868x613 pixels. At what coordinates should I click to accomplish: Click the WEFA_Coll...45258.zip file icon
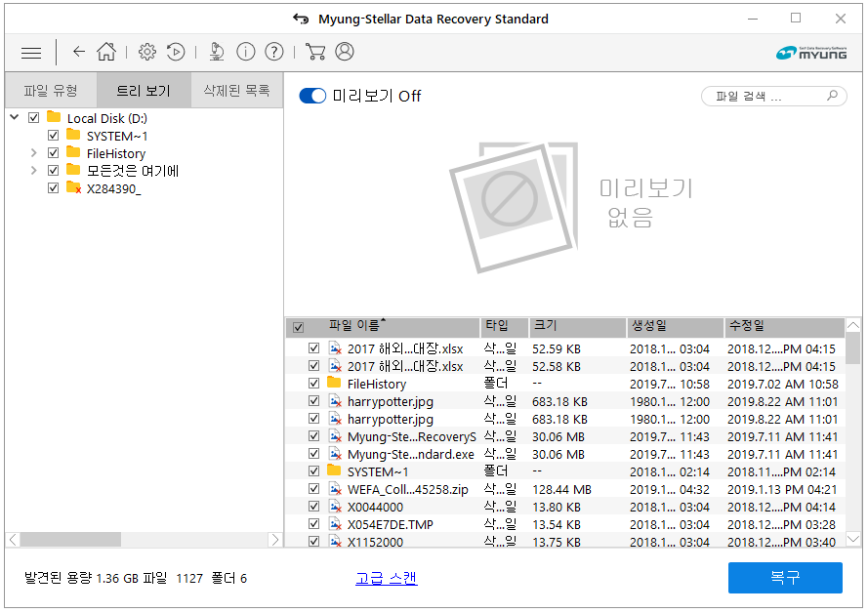click(335, 489)
